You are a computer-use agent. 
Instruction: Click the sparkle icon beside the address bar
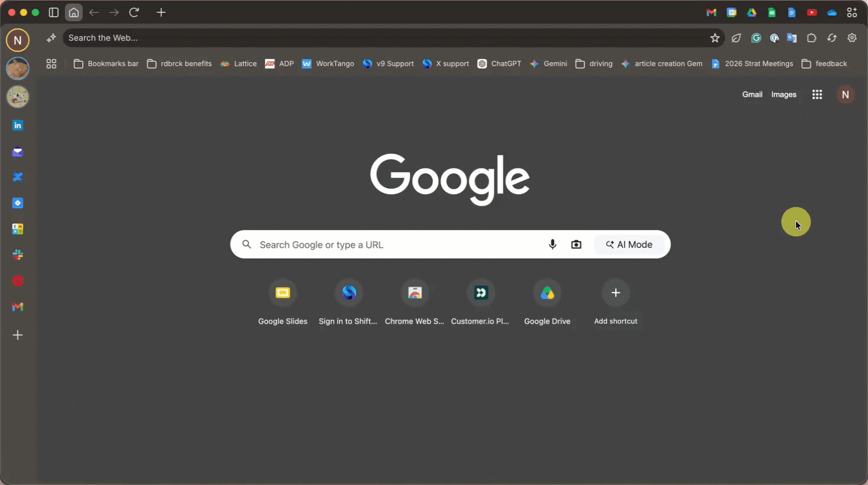point(51,38)
